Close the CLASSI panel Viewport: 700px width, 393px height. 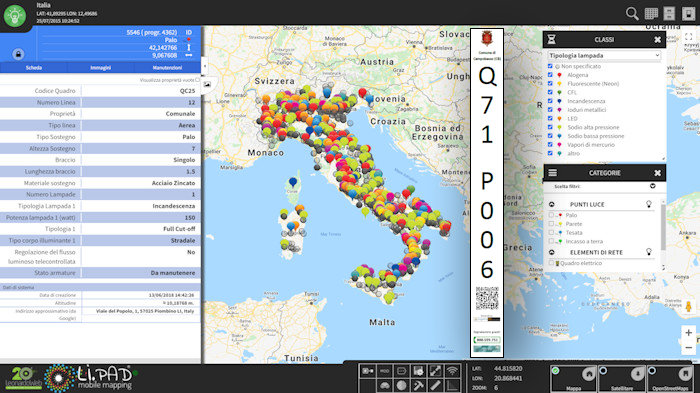click(x=658, y=40)
